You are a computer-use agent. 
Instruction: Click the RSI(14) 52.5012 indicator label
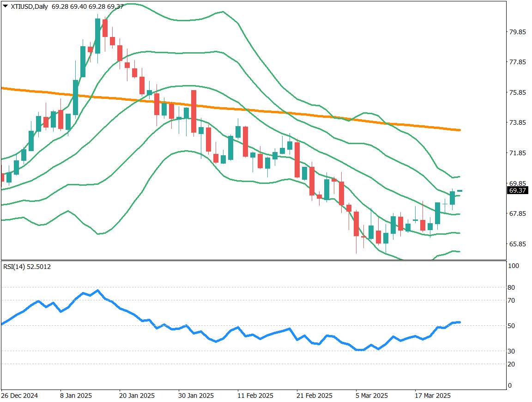tap(27, 267)
